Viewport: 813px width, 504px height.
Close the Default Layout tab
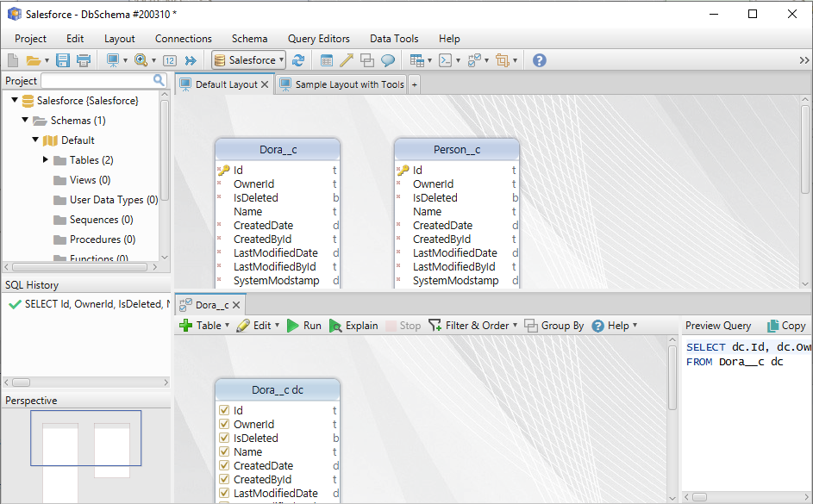tap(265, 84)
